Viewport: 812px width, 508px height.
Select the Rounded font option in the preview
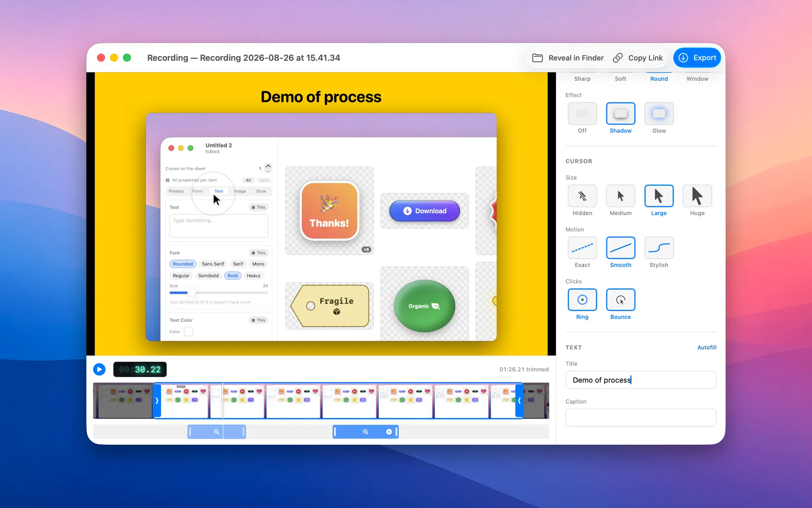pos(183,264)
